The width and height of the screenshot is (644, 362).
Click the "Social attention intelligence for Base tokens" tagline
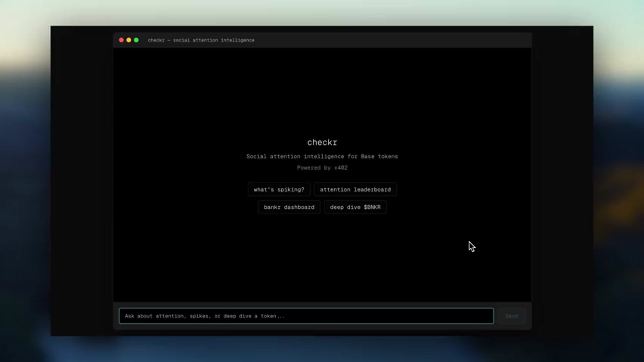322,157
